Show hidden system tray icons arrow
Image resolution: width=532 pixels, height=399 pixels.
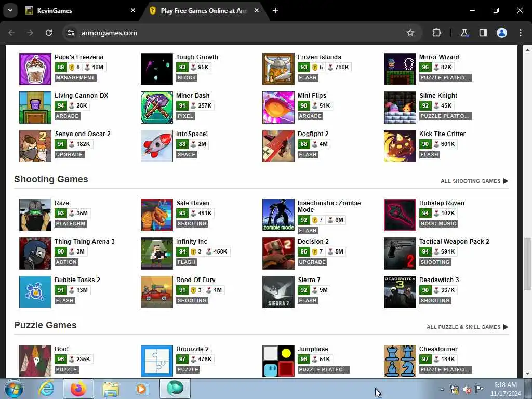pyautogui.click(x=442, y=389)
